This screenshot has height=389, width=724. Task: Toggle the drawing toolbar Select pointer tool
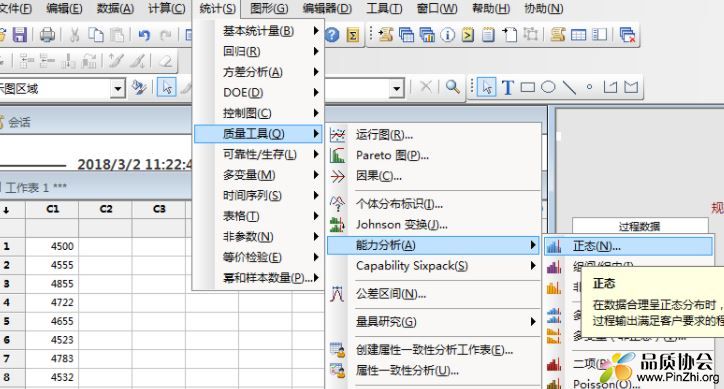tap(487, 87)
